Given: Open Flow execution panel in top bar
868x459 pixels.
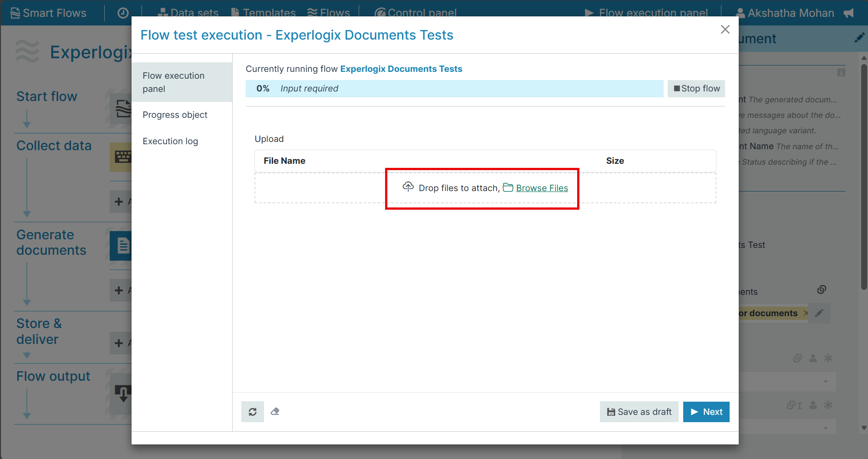Looking at the screenshot, I should tap(646, 13).
